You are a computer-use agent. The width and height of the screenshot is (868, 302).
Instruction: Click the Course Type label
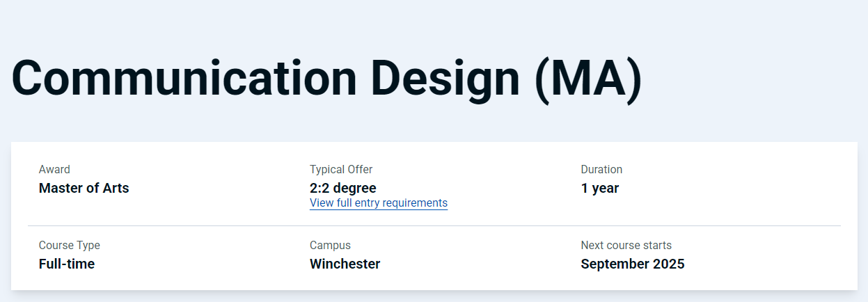69,246
